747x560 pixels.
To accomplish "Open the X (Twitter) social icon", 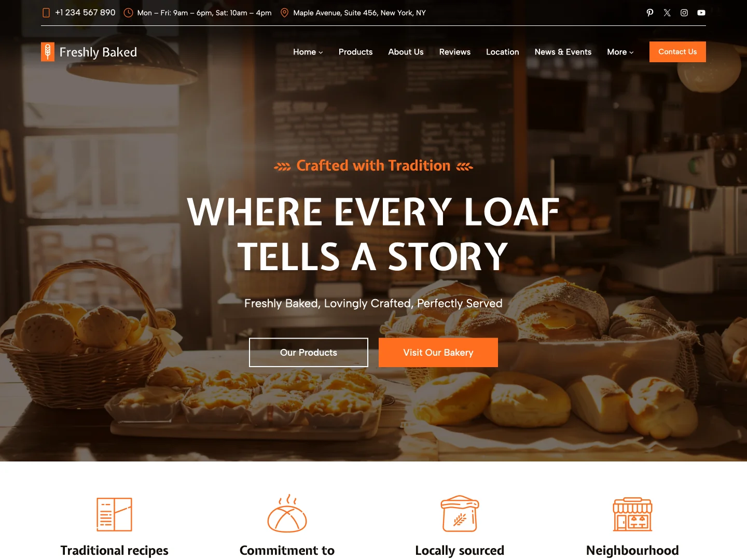I will 667,12.
